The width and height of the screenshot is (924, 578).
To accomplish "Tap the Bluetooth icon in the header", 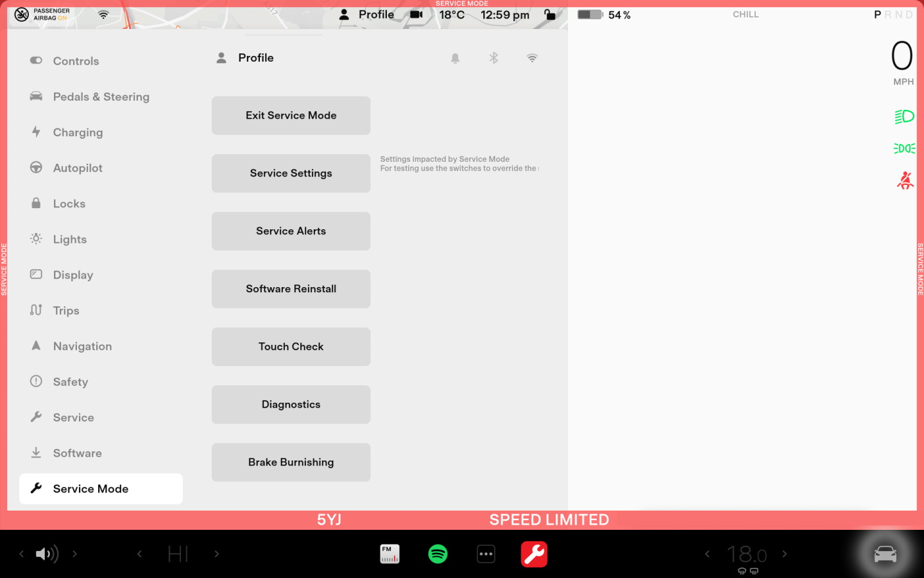I will [493, 58].
